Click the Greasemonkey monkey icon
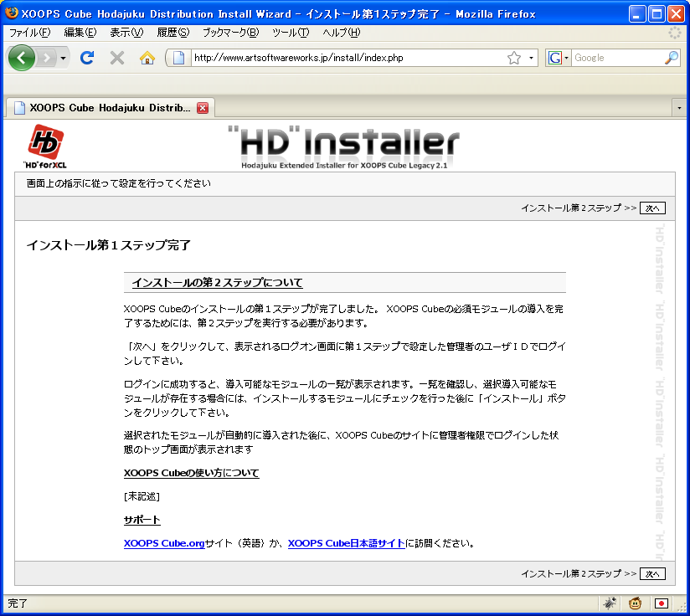Screen dimensions: 690x616 pos(636,603)
